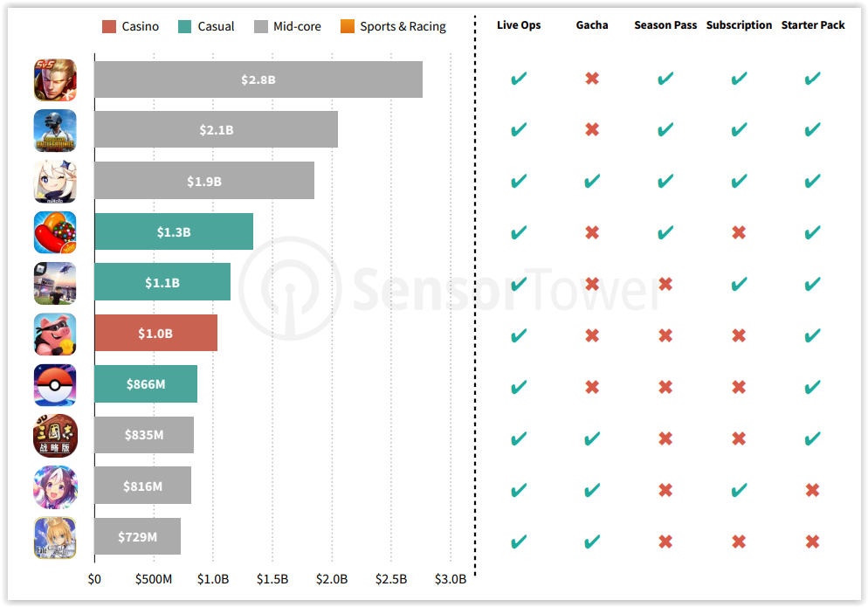
Task: Click the Sports & Racing orange swatch
Action: (348, 26)
